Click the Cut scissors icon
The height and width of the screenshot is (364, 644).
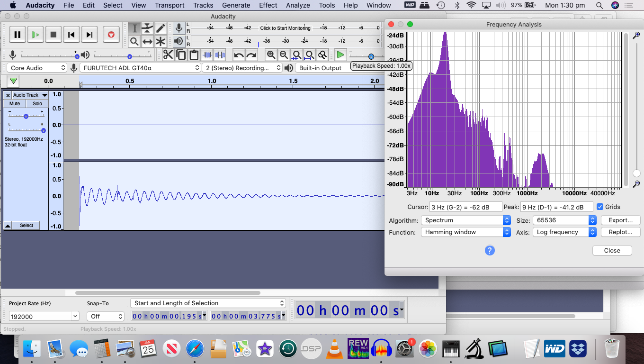(168, 55)
